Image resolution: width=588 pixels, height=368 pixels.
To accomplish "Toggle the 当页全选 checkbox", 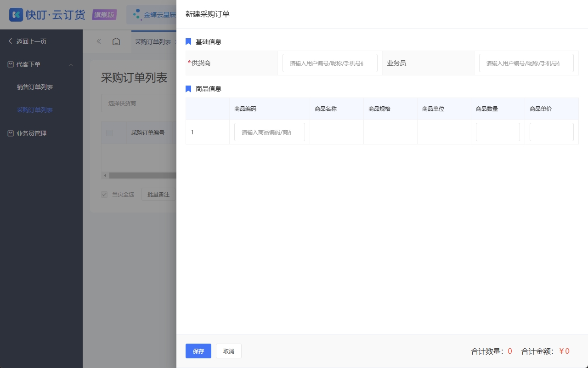I will point(104,195).
